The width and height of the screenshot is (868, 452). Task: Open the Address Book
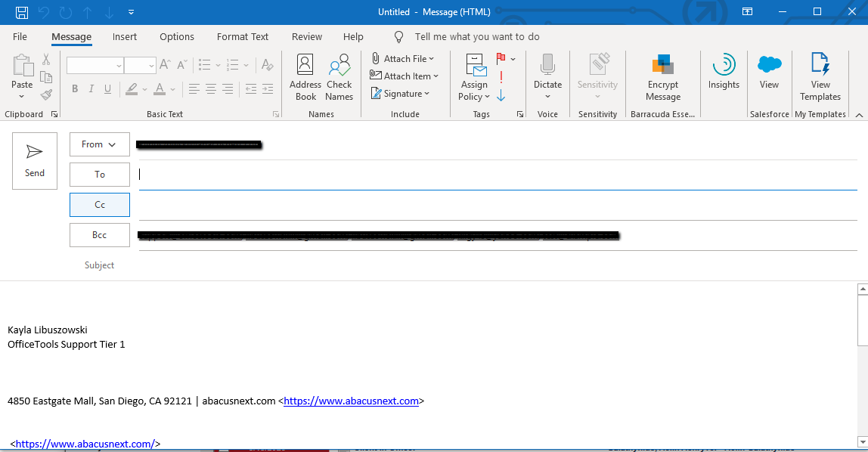click(x=305, y=77)
